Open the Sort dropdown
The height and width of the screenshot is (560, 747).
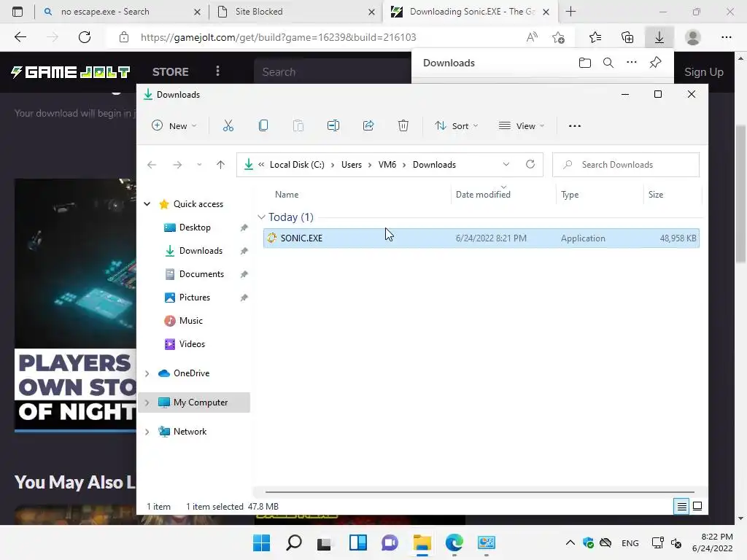(x=457, y=125)
